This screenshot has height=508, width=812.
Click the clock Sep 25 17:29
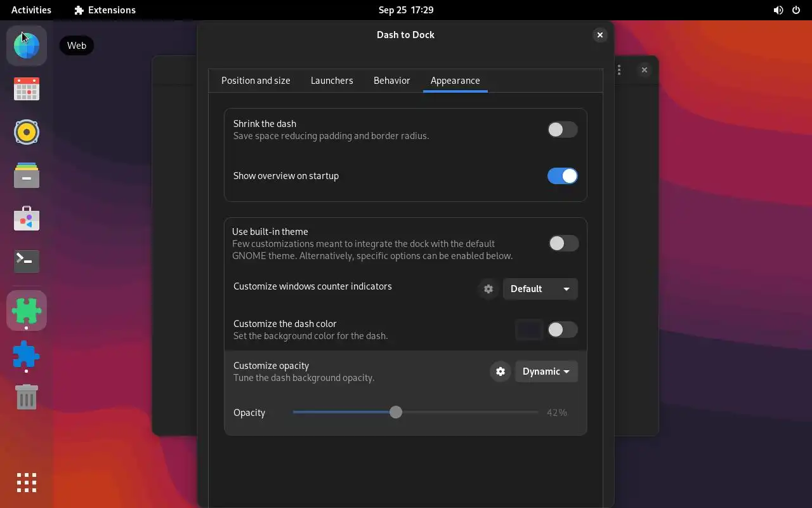[x=406, y=10]
